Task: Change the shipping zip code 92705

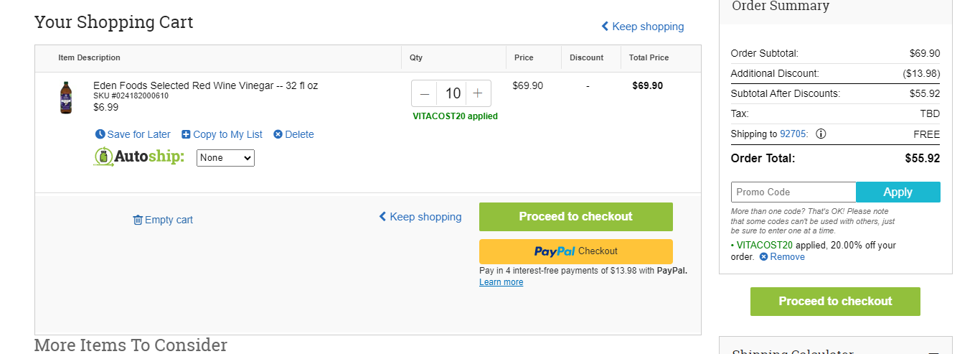Action: tap(793, 134)
